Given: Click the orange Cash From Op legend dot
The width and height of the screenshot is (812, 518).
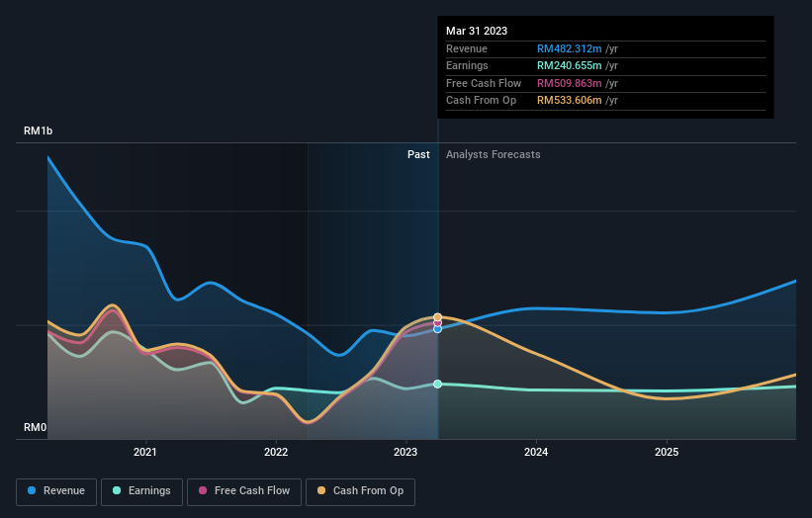Looking at the screenshot, I should (x=321, y=490).
